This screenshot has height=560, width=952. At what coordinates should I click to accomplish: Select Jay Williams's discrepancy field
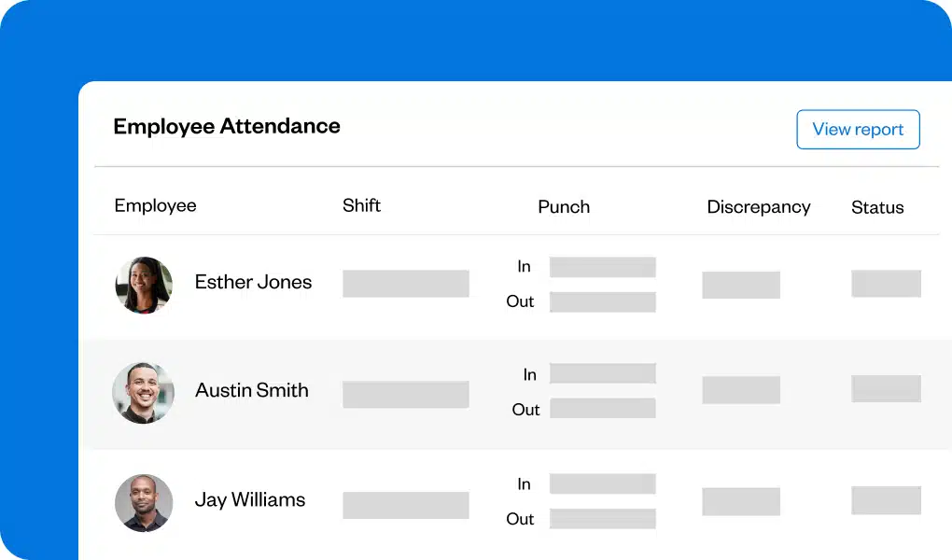pyautogui.click(x=741, y=501)
